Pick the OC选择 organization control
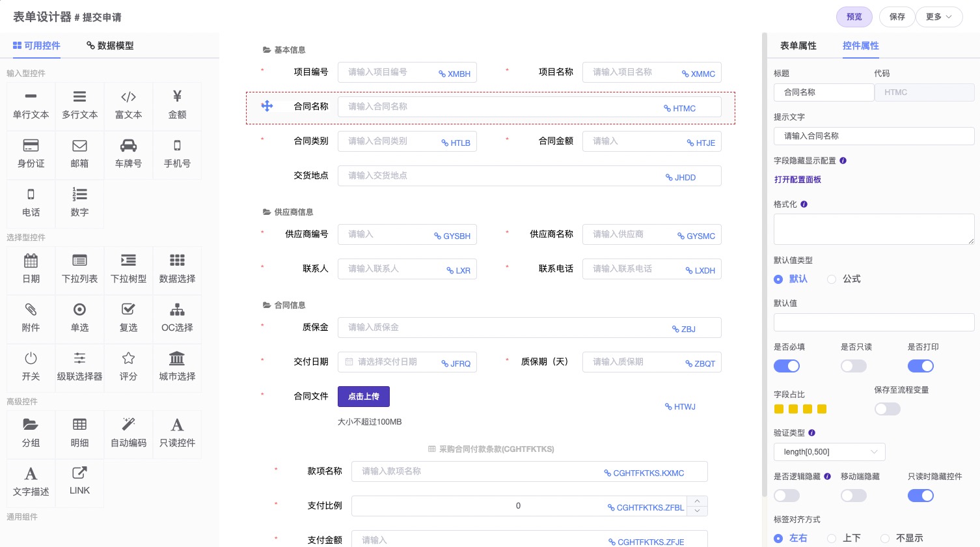This screenshot has width=980, height=547. point(177,318)
